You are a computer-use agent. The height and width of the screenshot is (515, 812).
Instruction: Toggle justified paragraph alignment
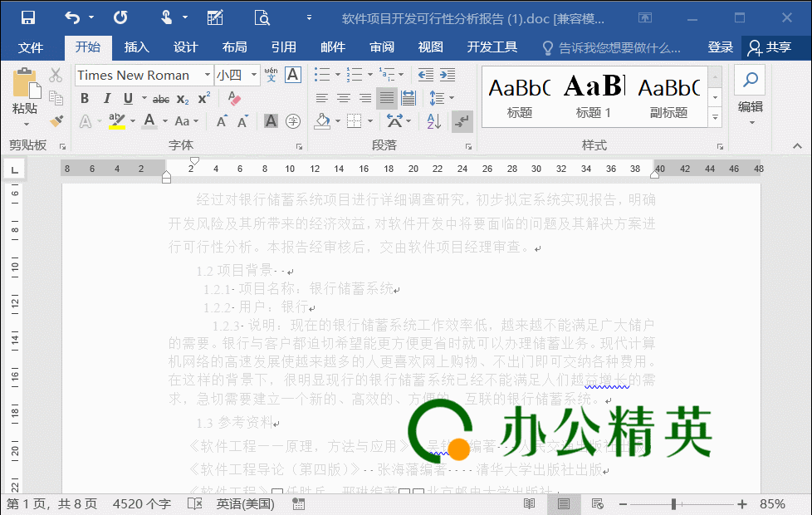[387, 98]
